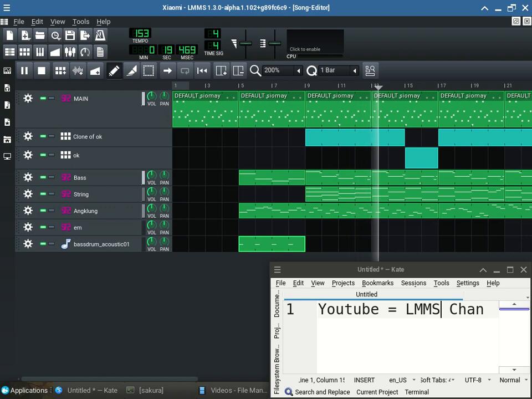The width and height of the screenshot is (532, 399).
Task: Mute the String track
Action: tap(43, 194)
